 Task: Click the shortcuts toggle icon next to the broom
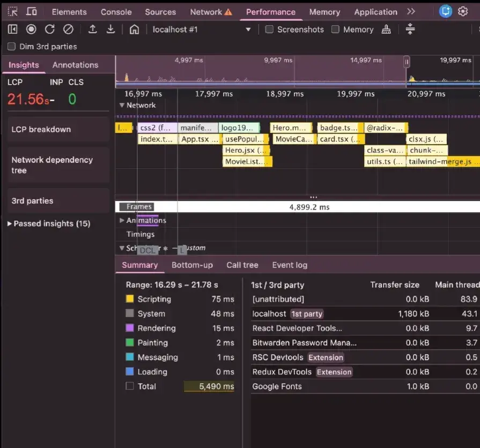coord(410,29)
